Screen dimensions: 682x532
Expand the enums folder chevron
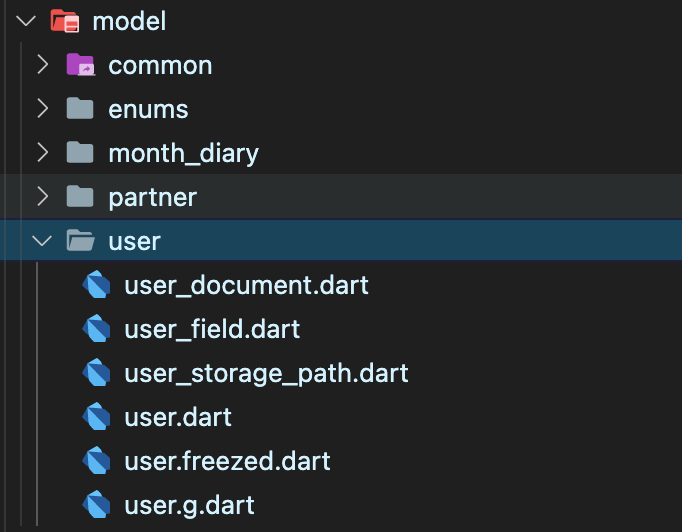(x=43, y=109)
